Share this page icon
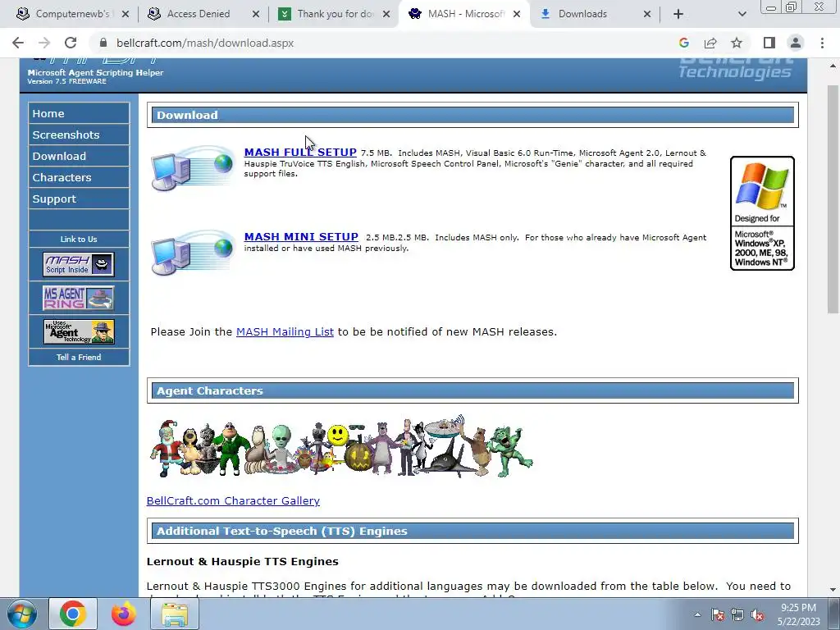The image size is (840, 630). click(710, 43)
